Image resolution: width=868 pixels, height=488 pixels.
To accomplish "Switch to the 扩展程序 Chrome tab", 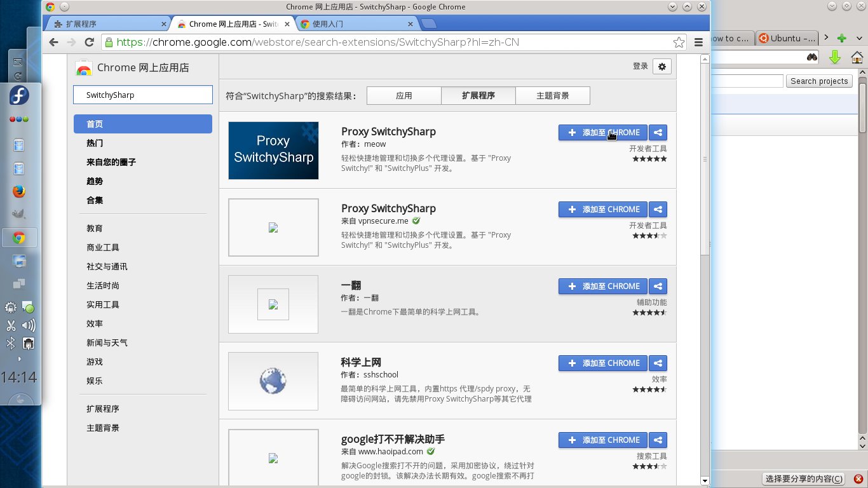I will pyautogui.click(x=107, y=24).
